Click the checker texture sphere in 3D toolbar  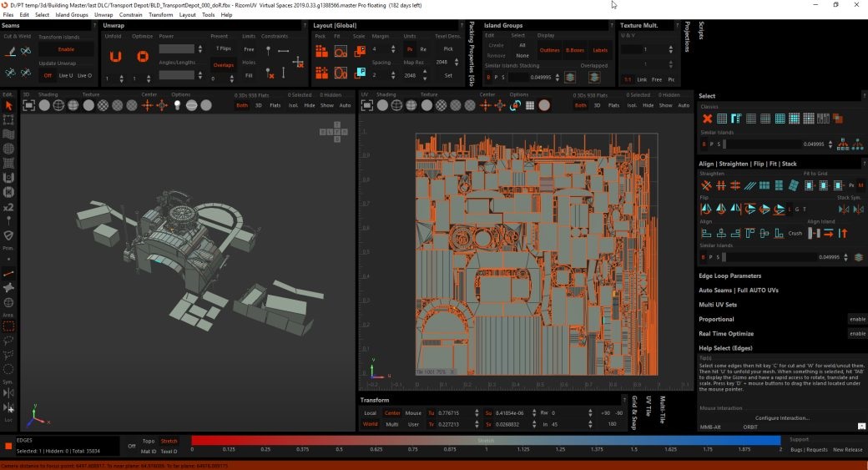click(103, 105)
